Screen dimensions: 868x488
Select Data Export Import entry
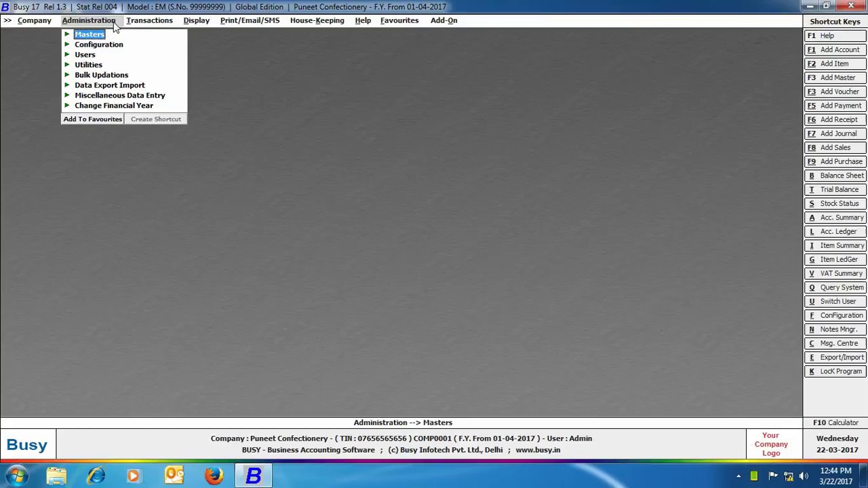click(110, 85)
